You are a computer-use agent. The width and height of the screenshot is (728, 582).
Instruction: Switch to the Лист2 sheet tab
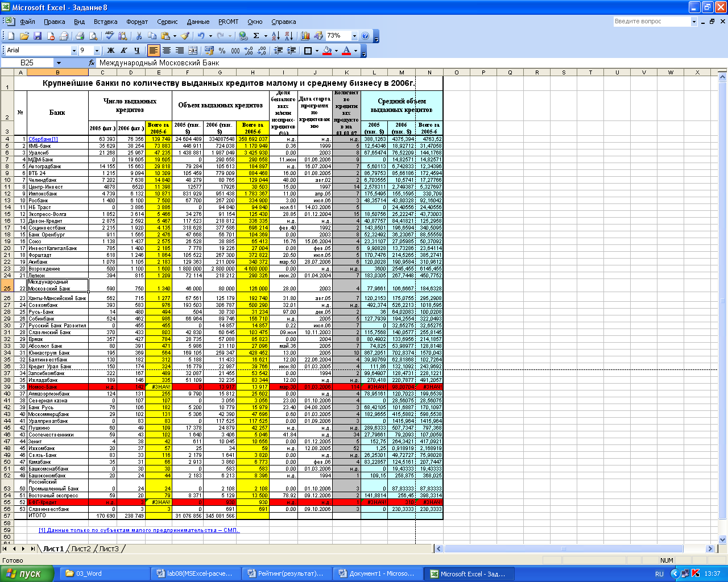click(x=81, y=548)
